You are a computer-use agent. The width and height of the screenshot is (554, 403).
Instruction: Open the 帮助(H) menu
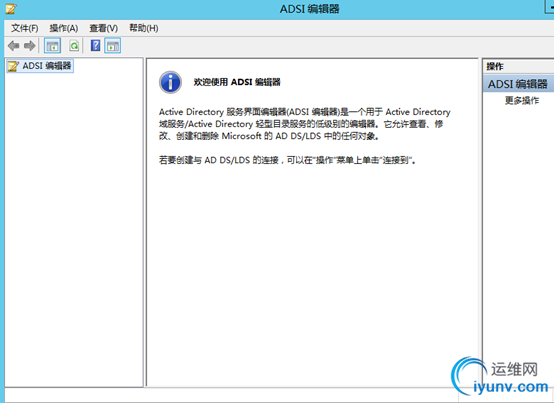(143, 28)
